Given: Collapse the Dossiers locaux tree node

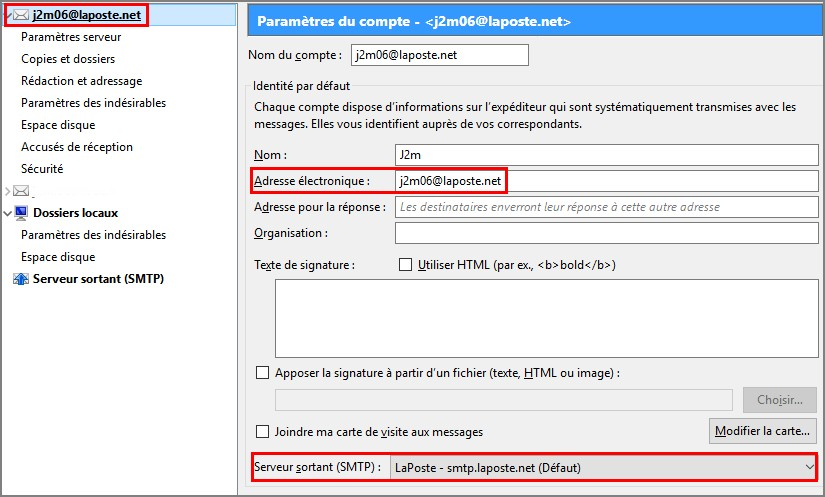Looking at the screenshot, I should pos(7,214).
